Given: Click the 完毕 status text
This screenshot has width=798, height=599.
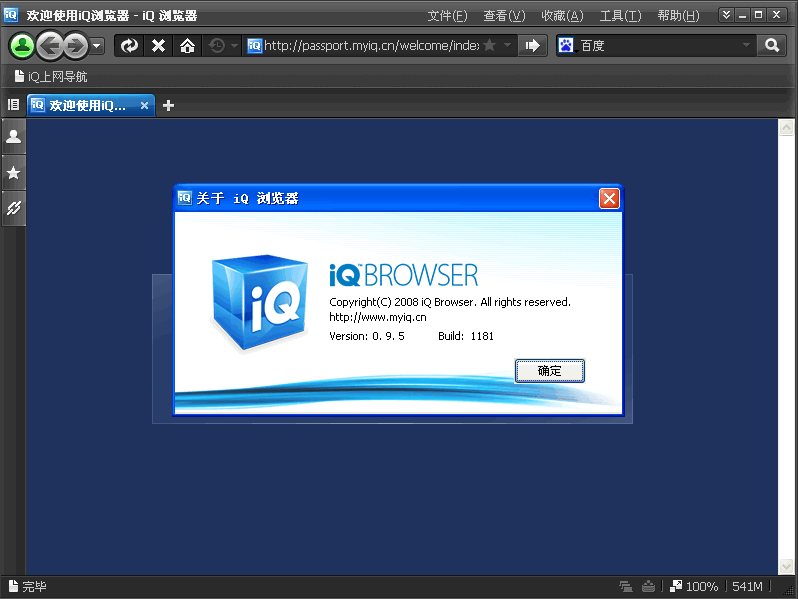Looking at the screenshot, I should tap(34, 586).
